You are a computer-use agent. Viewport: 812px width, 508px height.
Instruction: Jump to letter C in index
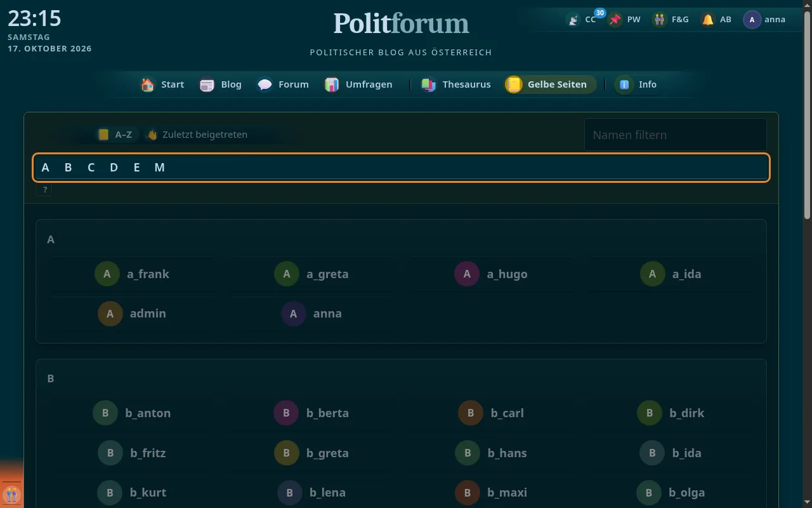pos(91,168)
